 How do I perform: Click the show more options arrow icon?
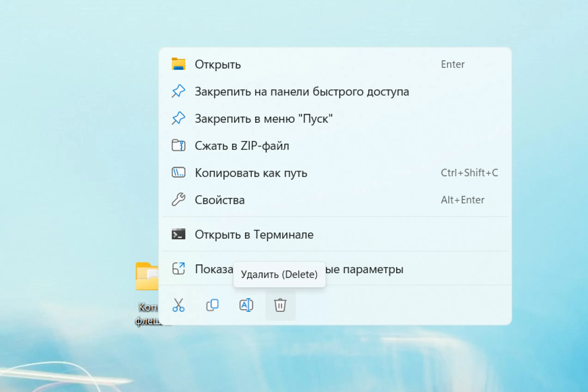[x=178, y=269]
